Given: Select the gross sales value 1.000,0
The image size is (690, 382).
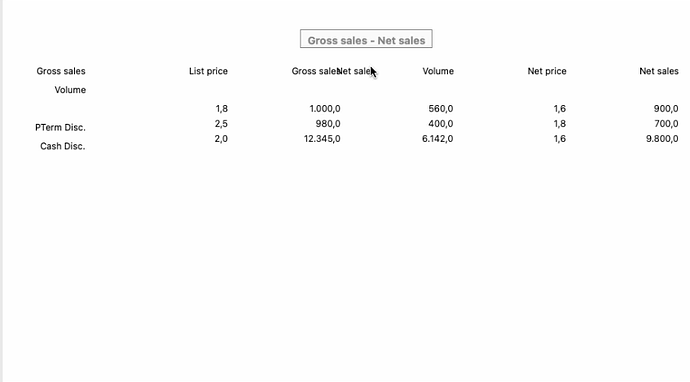Looking at the screenshot, I should (x=325, y=109).
